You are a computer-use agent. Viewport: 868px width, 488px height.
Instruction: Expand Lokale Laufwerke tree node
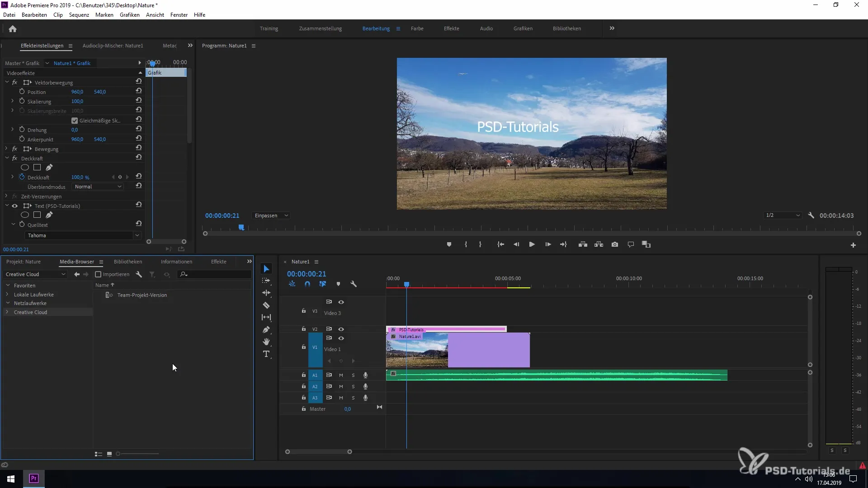point(8,295)
